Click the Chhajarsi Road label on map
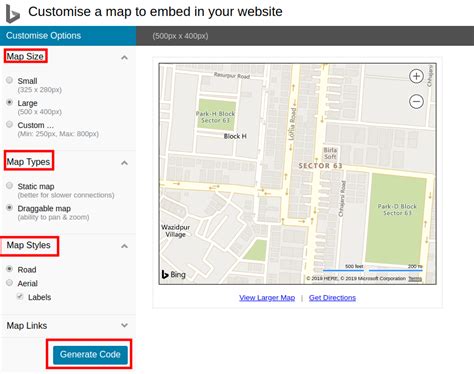 pyautogui.click(x=342, y=199)
